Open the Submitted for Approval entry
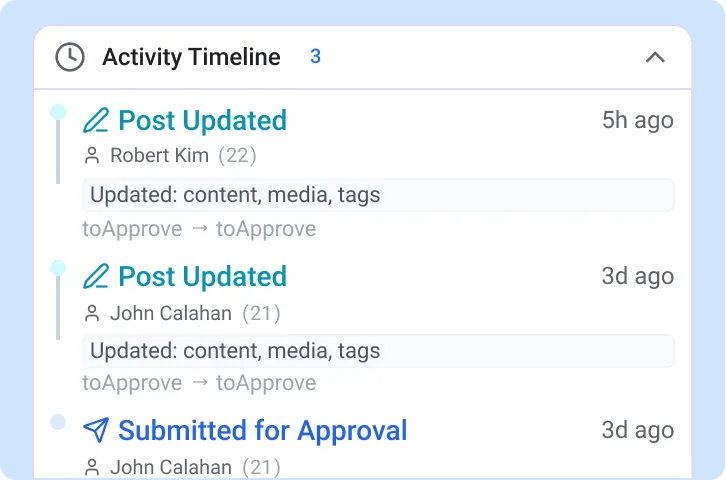 point(262,431)
